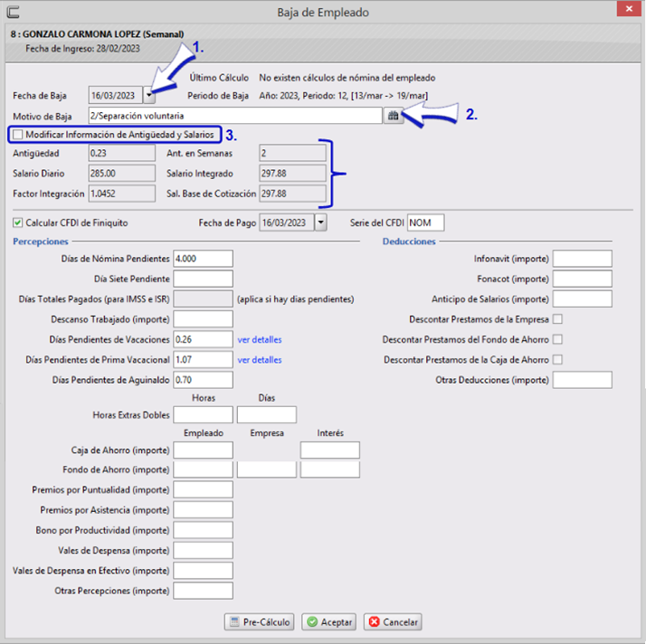The image size is (646, 644).
Task: Check Descontar Prestamos del Fondo de Ahorro
Action: (x=557, y=339)
